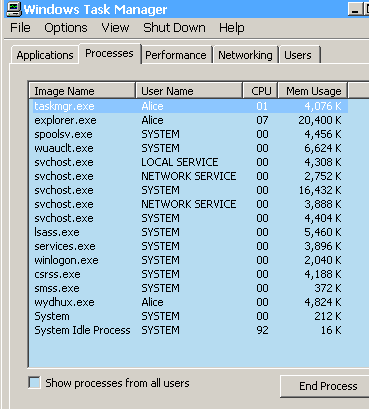Open the View menu
The width and height of the screenshot is (369, 409).
click(x=115, y=28)
